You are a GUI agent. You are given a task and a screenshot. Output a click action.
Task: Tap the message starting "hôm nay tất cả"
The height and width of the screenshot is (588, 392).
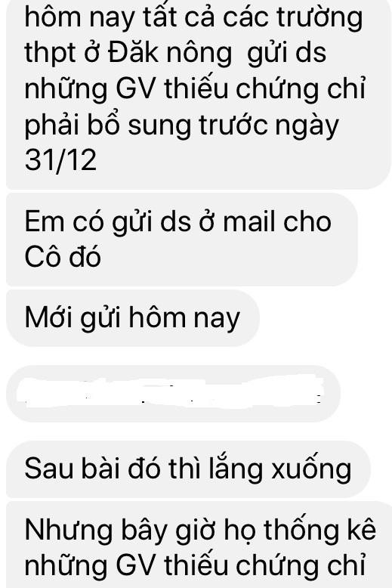[x=199, y=94]
